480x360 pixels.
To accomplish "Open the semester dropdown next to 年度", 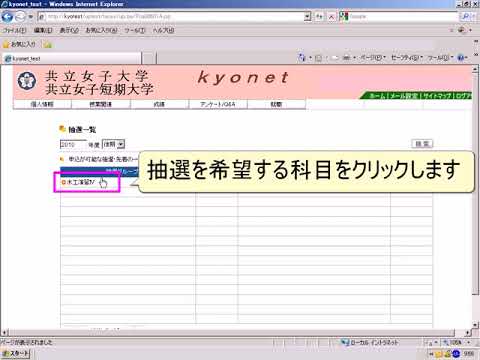I will (x=113, y=144).
